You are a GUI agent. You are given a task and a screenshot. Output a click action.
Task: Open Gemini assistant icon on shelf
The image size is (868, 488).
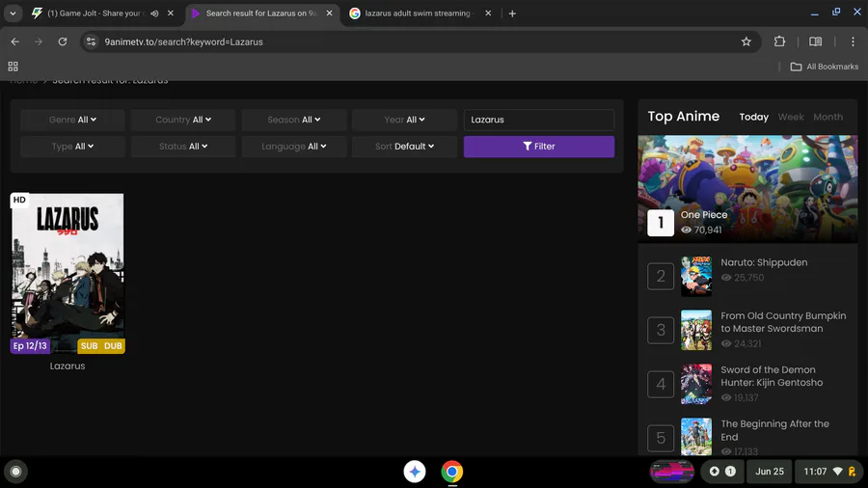415,472
